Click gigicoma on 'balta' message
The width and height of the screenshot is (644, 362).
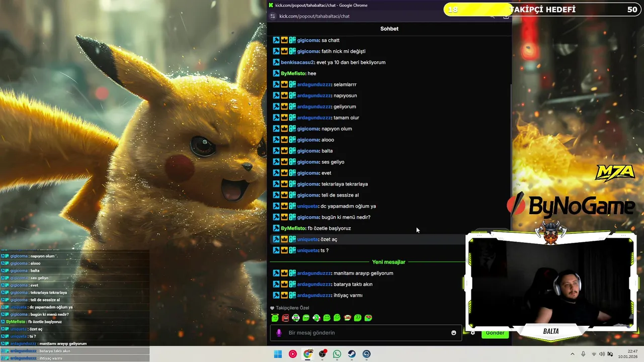click(308, 151)
